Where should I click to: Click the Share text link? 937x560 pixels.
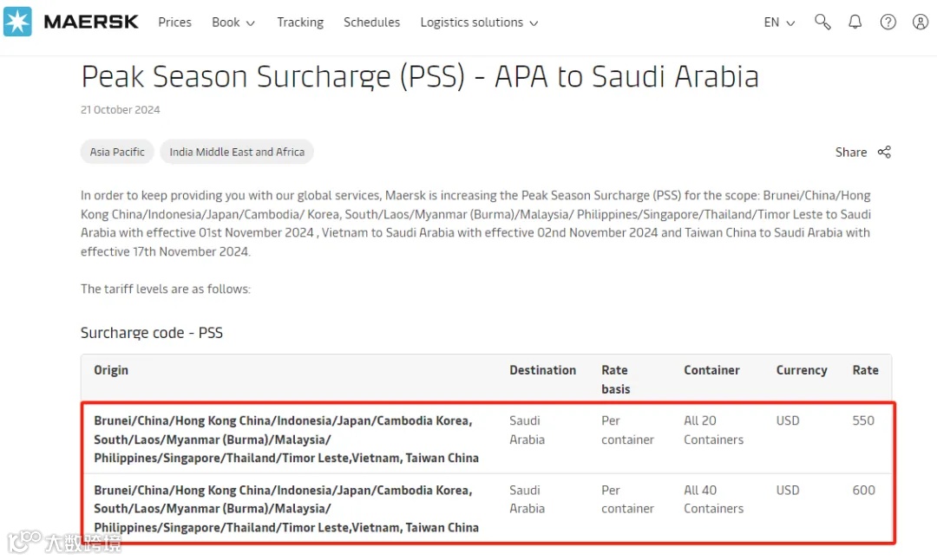tap(850, 153)
